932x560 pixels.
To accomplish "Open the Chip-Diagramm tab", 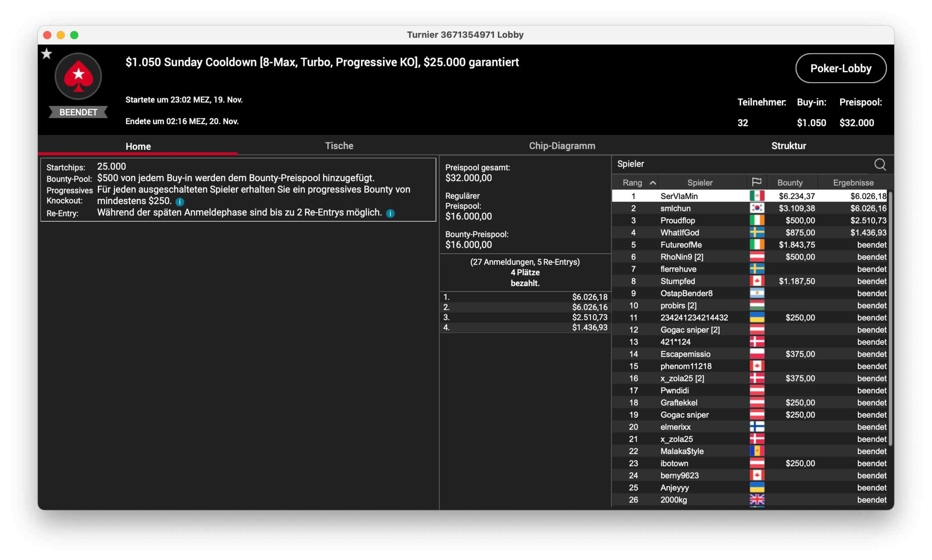I will [562, 146].
